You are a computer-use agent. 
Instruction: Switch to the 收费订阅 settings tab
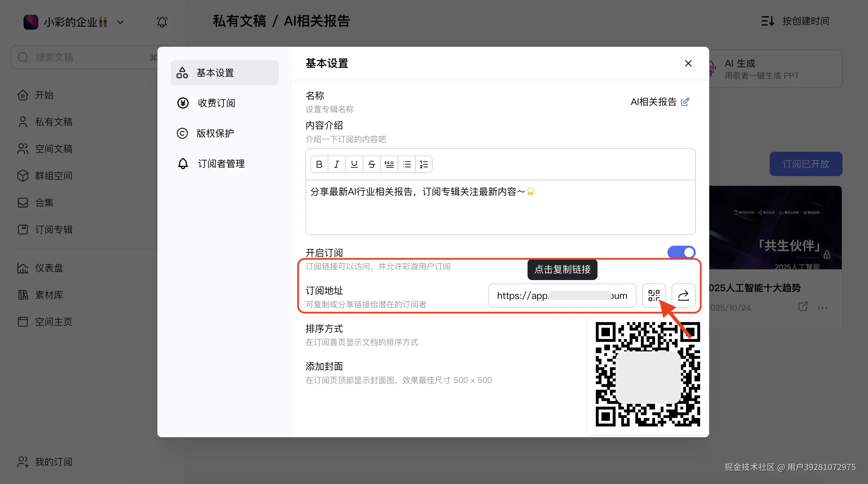(x=216, y=103)
